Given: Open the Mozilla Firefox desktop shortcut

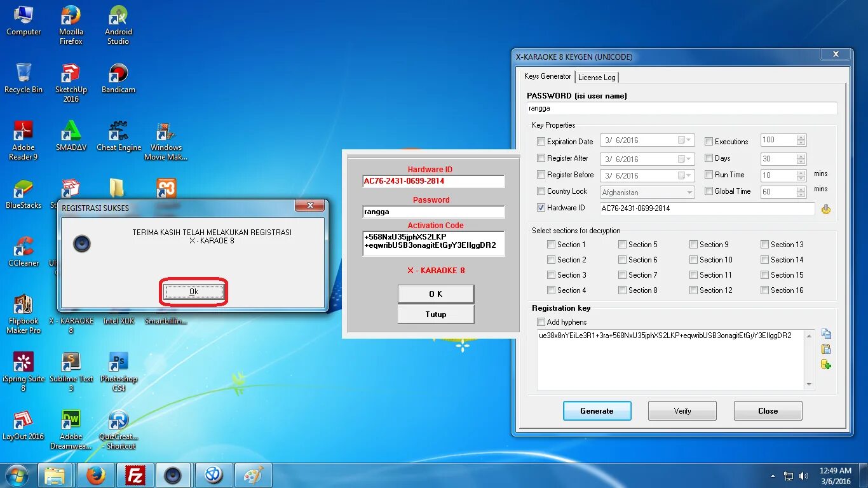Looking at the screenshot, I should click(x=71, y=25).
